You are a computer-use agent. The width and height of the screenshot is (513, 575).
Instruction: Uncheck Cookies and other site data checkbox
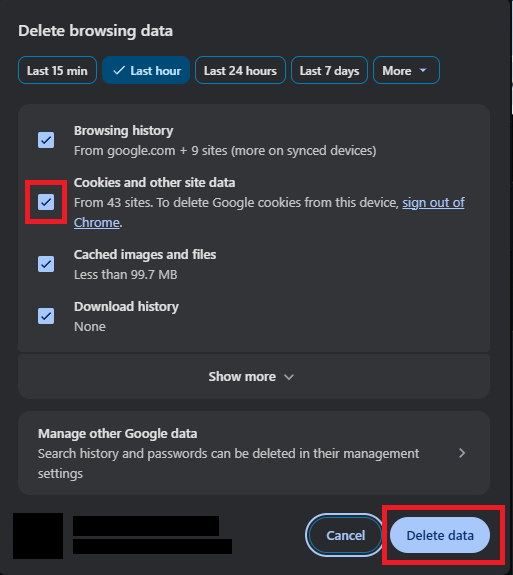click(x=46, y=202)
